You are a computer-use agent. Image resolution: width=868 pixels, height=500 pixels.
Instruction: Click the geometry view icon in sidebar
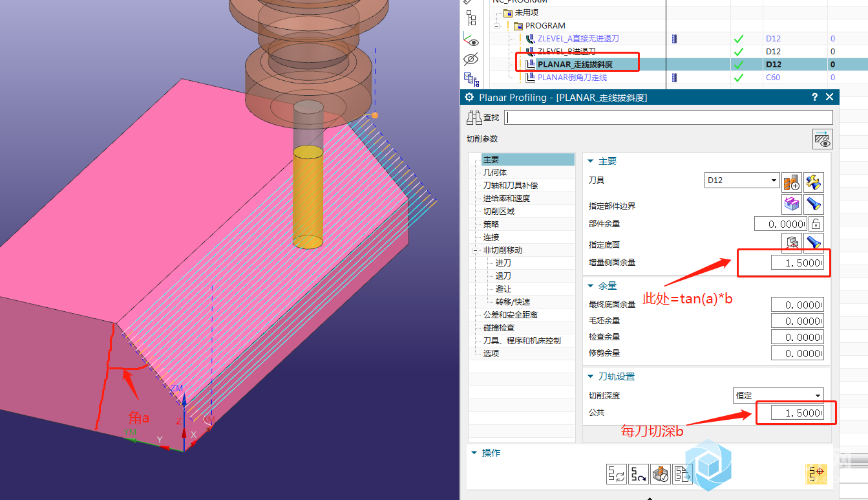click(471, 81)
